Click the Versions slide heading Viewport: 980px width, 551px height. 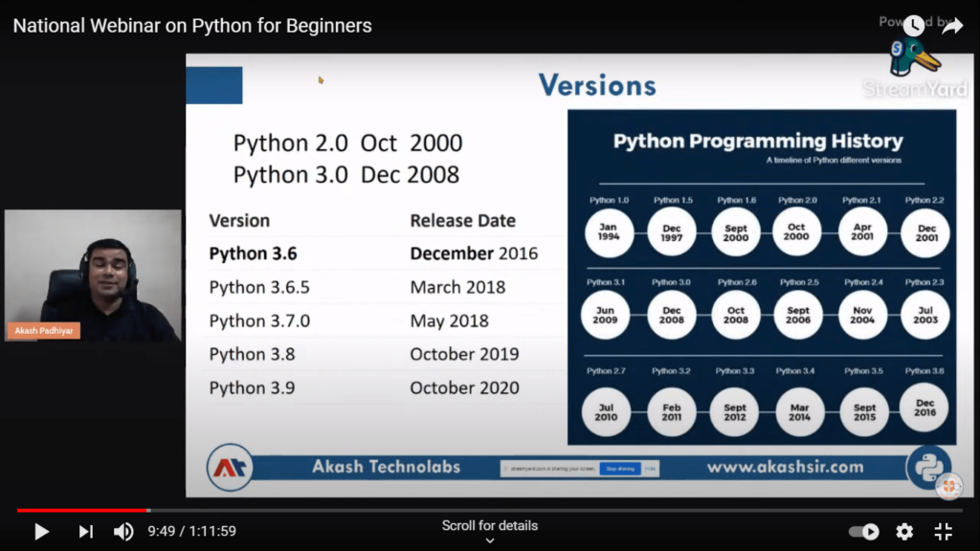pos(597,85)
